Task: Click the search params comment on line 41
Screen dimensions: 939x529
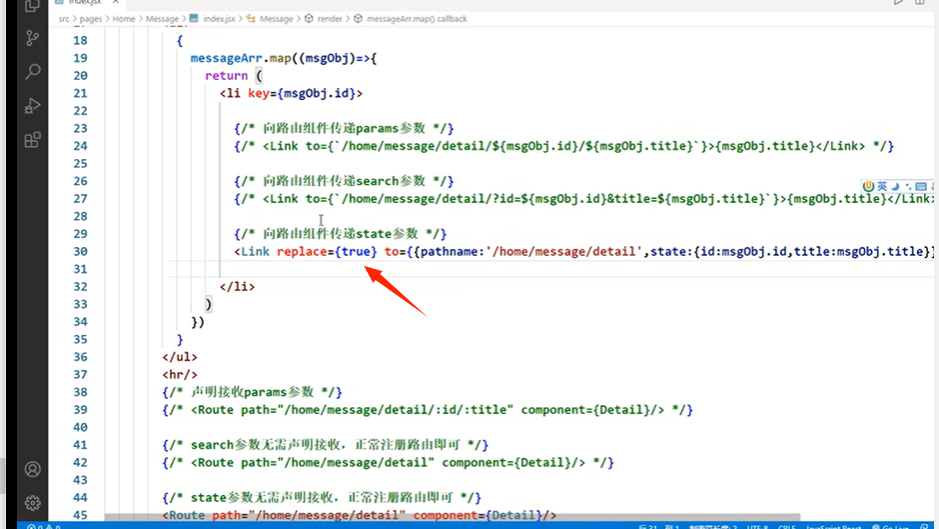Action: pos(325,445)
